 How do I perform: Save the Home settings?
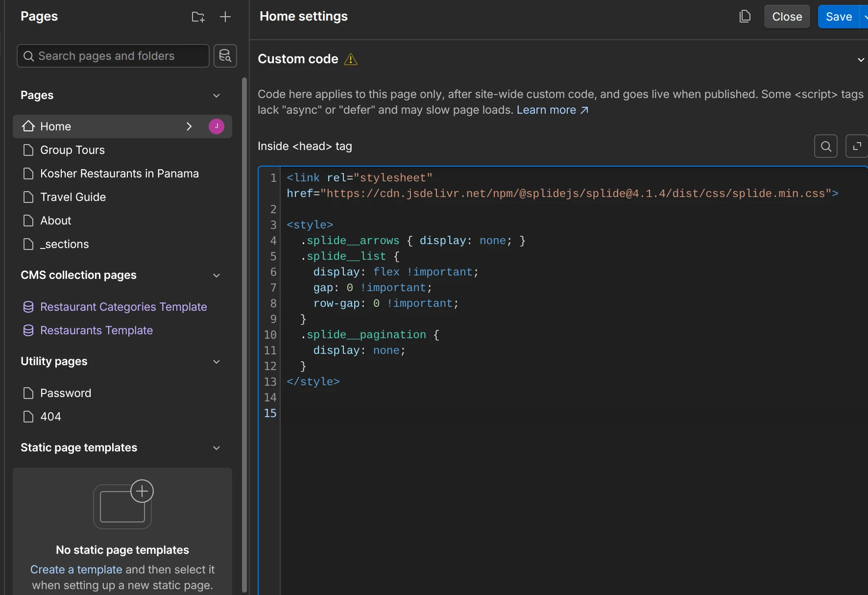point(839,17)
